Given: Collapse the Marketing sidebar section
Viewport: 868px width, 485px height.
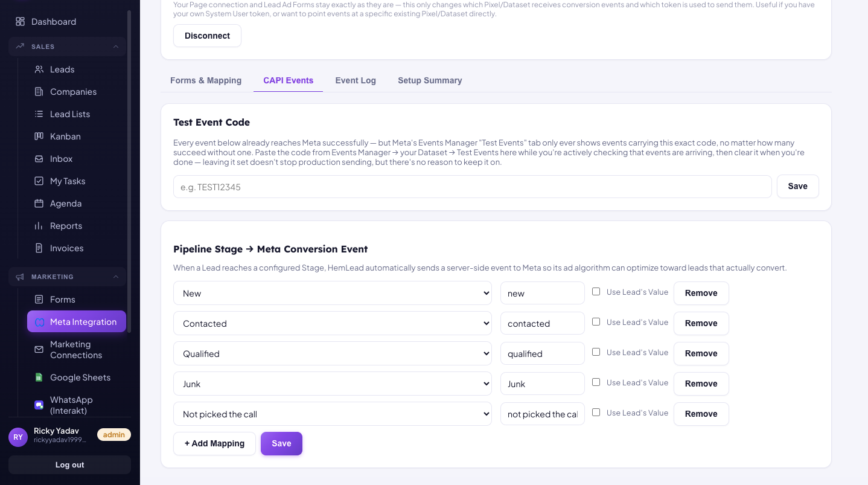Looking at the screenshot, I should coord(67,277).
